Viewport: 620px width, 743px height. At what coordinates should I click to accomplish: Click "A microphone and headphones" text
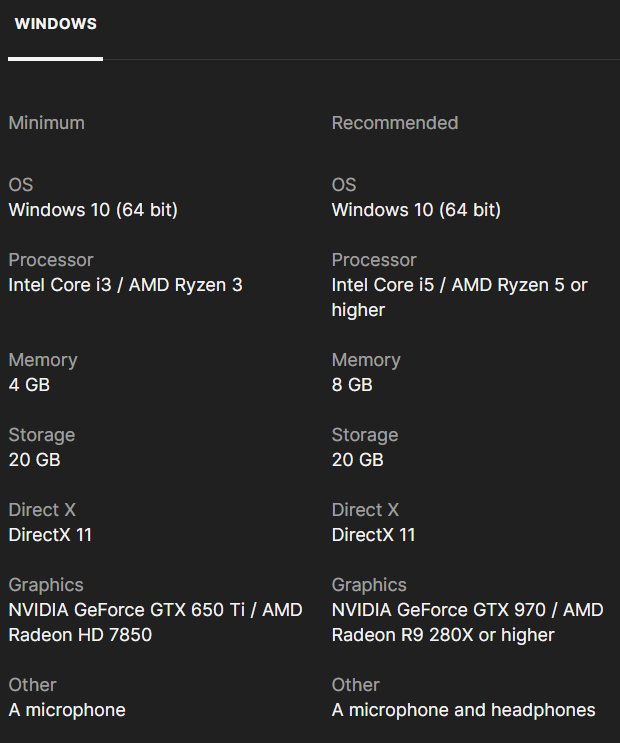463,710
